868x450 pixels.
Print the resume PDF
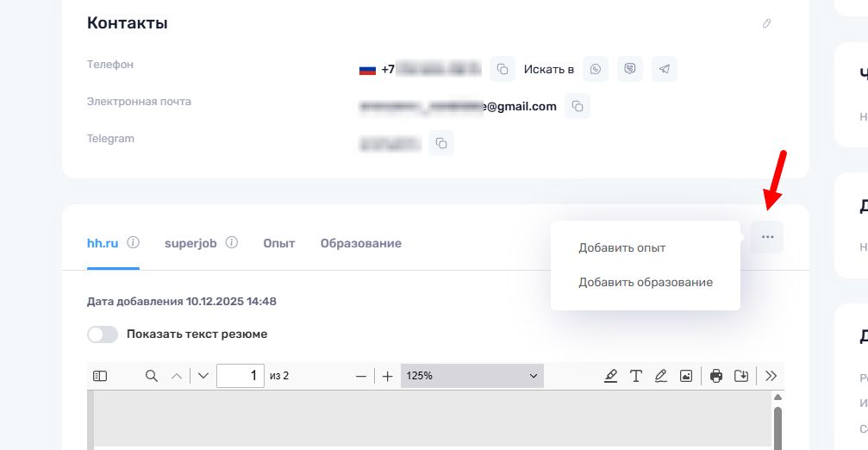point(715,376)
